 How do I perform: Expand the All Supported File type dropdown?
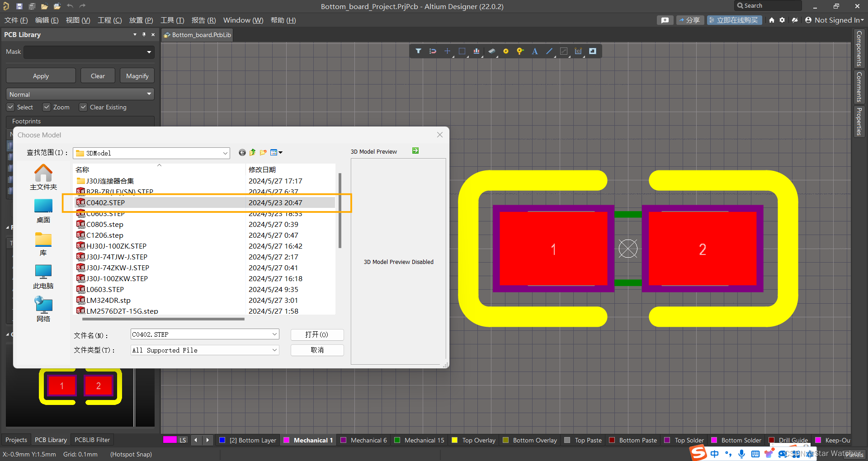[274, 350]
